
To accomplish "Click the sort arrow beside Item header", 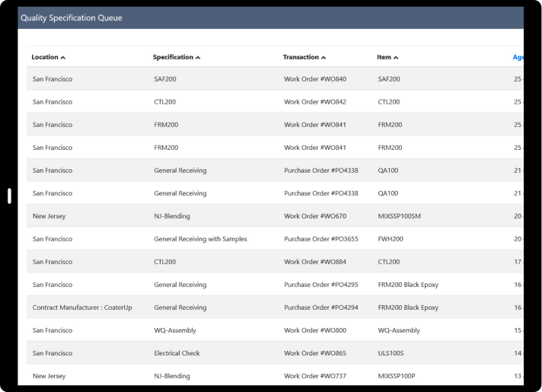I will click(396, 58).
